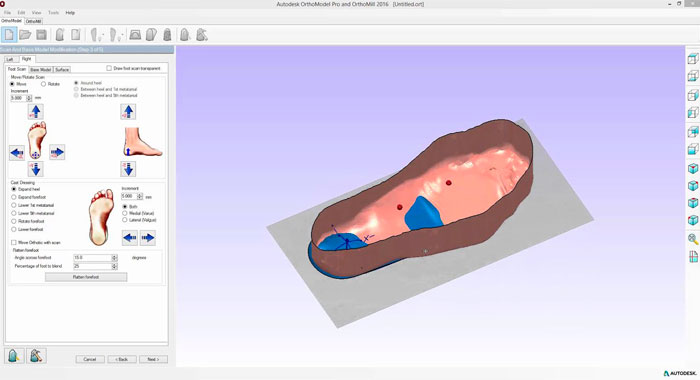Click the Cast Dressing right arrow button
The height and width of the screenshot is (380, 700).
click(147, 238)
